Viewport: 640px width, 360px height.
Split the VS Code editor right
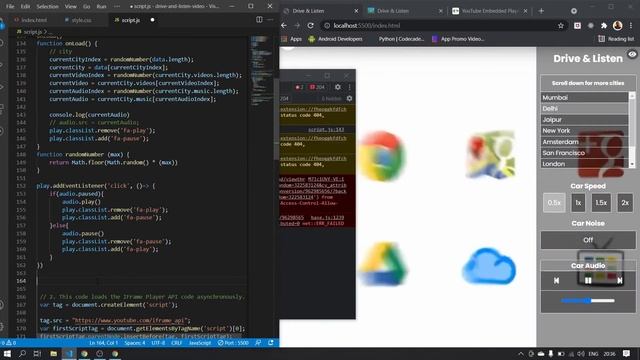(259, 20)
